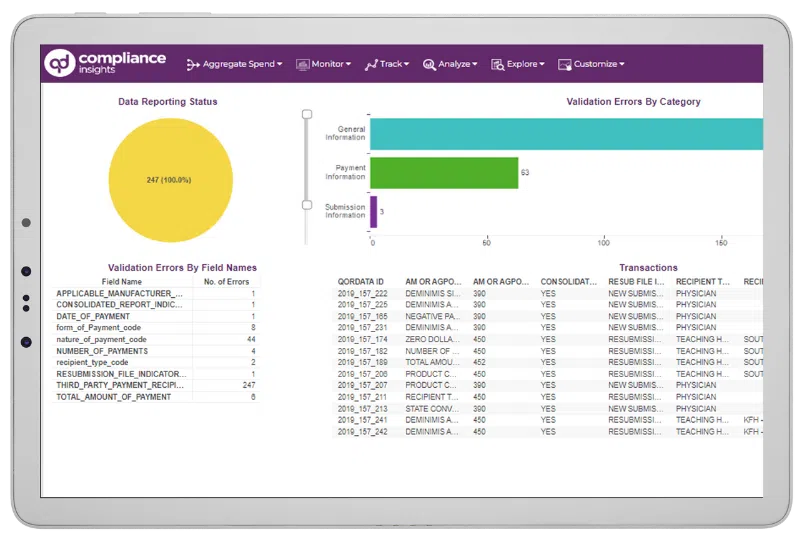Screen dimensions: 807x542
Task: Click the Validation Errors By Category title
Action: [634, 102]
